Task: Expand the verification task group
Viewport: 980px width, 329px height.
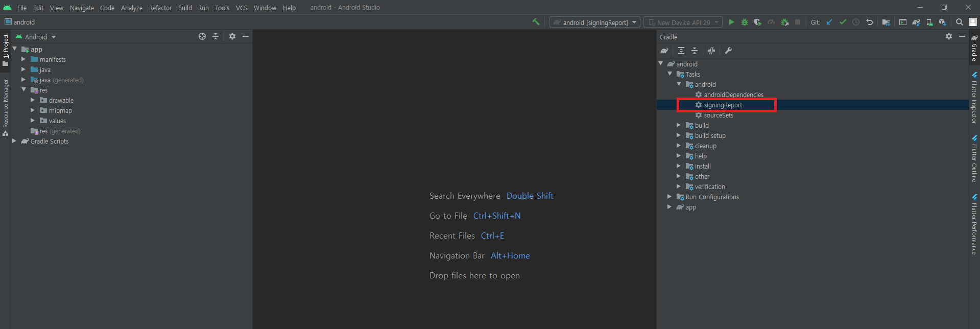Action: tap(679, 186)
